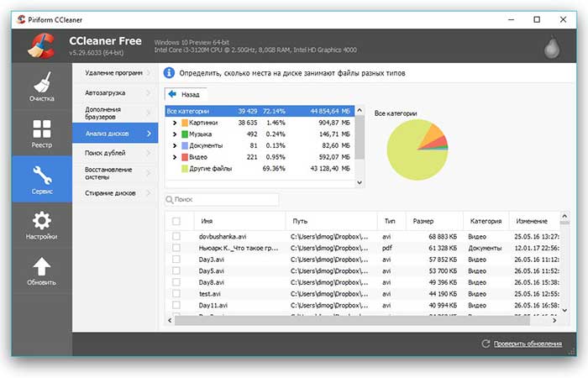The width and height of the screenshot is (588, 378).
Task: Expand the Музыка category
Action: click(x=175, y=134)
